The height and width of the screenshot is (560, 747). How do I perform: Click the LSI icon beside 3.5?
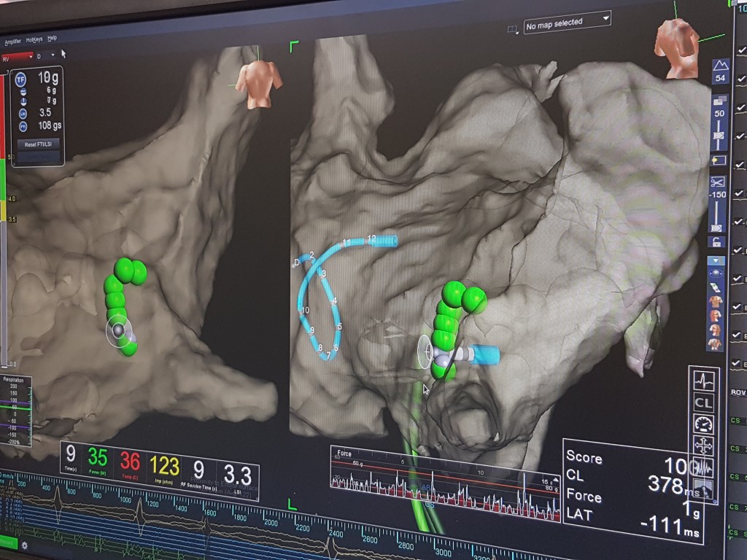pos(23,114)
